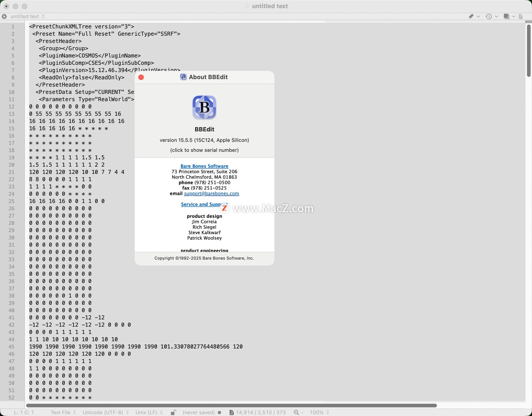Click the open documents stack icon
Image resolution: width=532 pixels, height=416 pixels.
[x=506, y=17]
